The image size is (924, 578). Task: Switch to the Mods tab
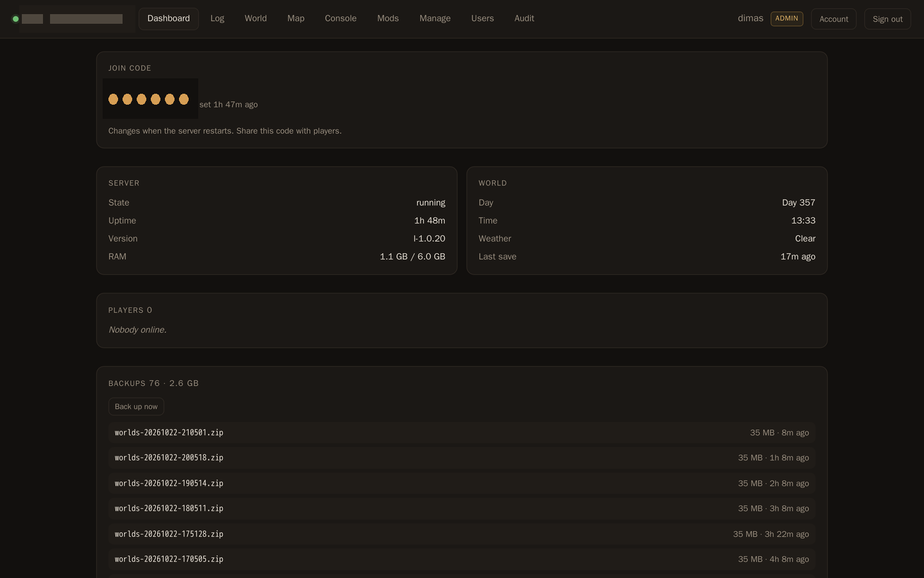click(388, 19)
